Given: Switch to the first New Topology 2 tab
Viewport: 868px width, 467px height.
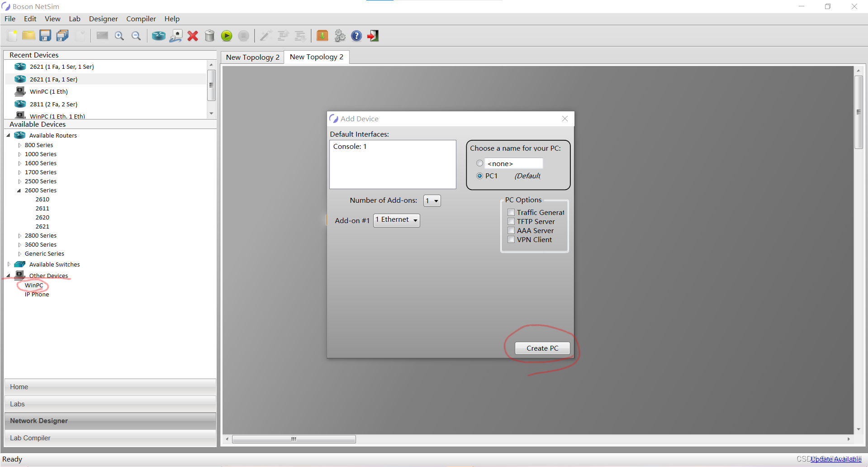Looking at the screenshot, I should pyautogui.click(x=252, y=57).
